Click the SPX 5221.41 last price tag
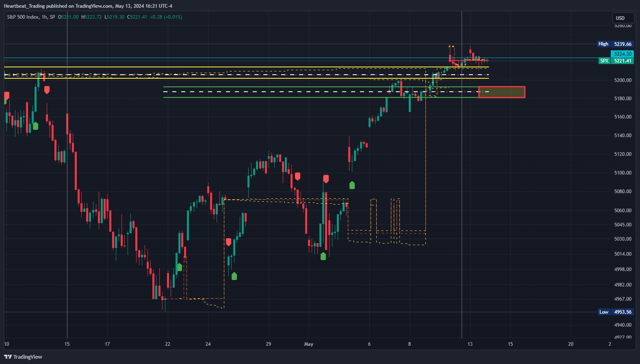640x364 pixels. [x=616, y=61]
